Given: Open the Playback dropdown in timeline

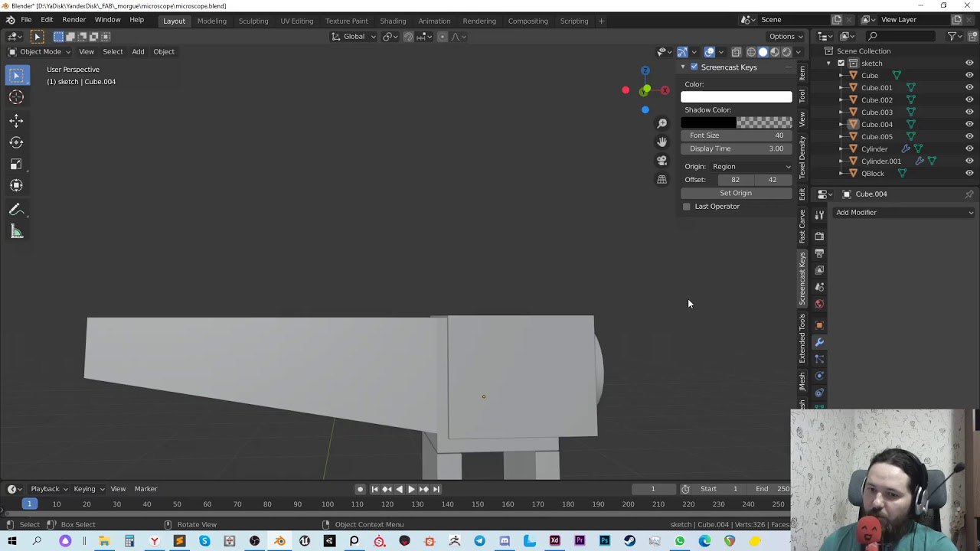Looking at the screenshot, I should [49, 489].
